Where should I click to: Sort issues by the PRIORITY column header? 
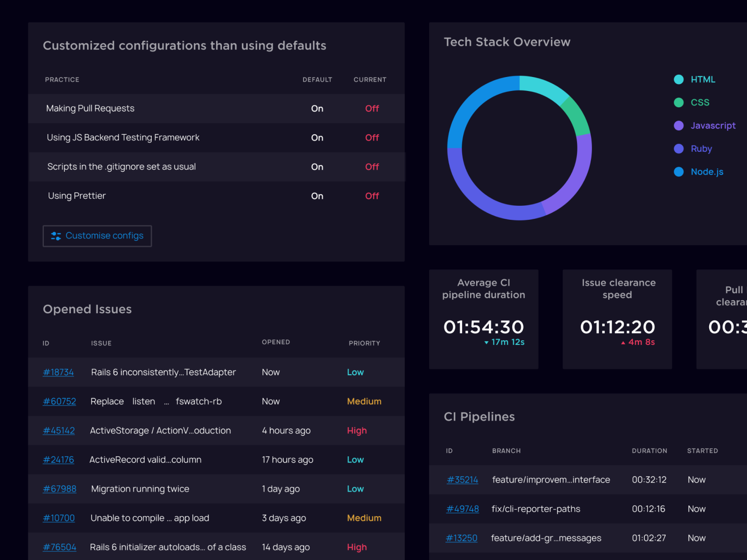[364, 343]
